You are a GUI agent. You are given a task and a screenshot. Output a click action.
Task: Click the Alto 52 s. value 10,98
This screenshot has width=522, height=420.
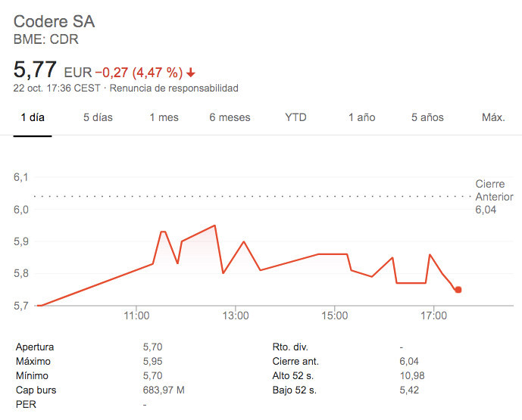coord(412,375)
